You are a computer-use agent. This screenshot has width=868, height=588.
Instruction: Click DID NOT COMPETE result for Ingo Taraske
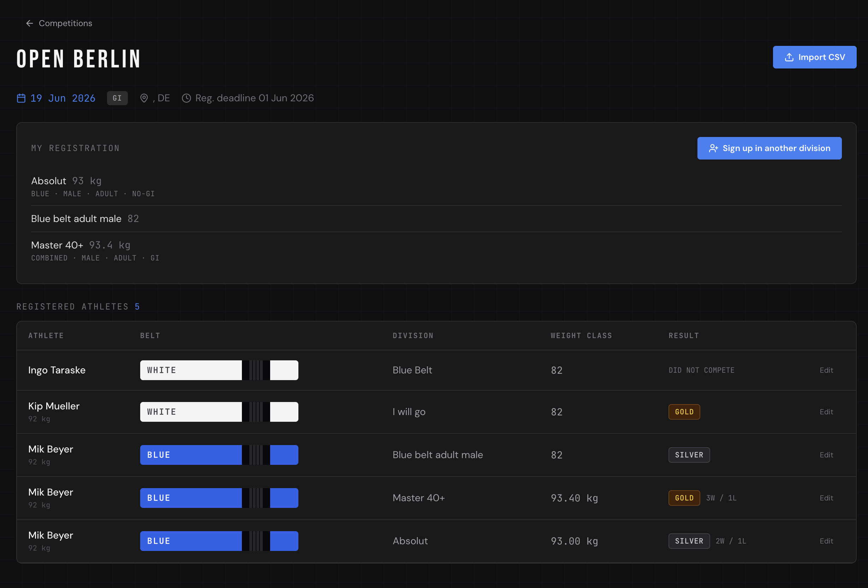[701, 370]
